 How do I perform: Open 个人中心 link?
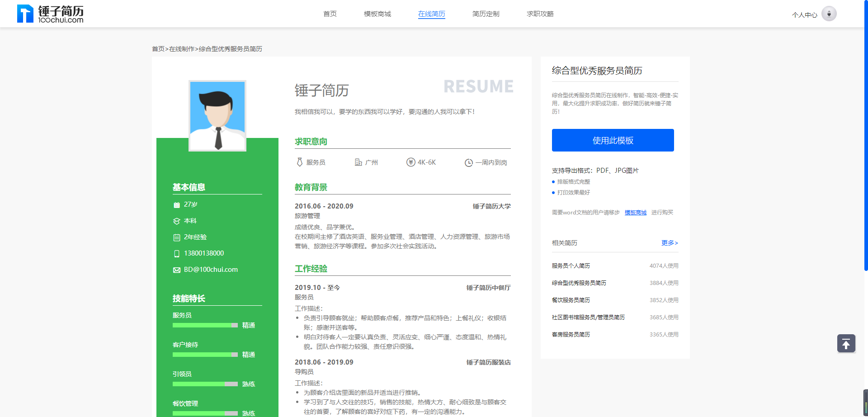805,15
